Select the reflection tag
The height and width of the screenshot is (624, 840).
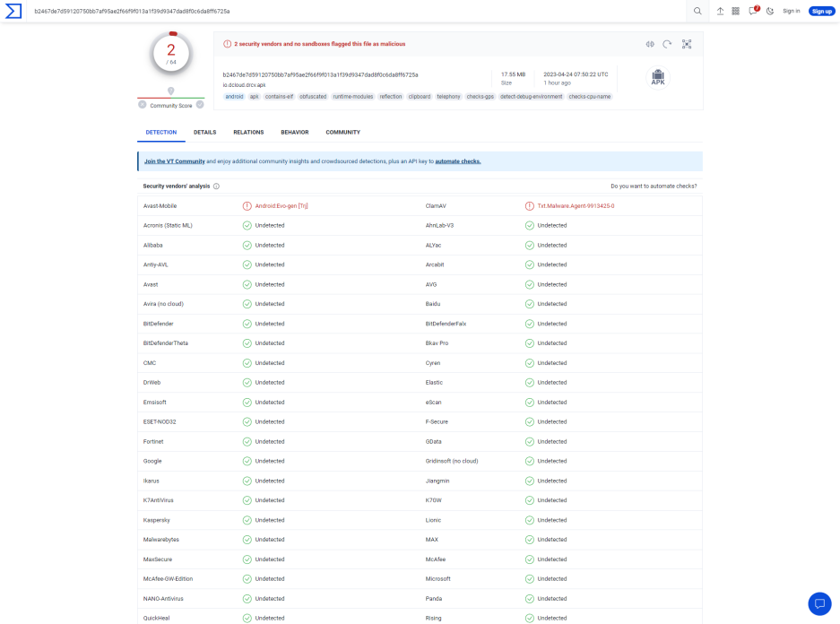391,97
